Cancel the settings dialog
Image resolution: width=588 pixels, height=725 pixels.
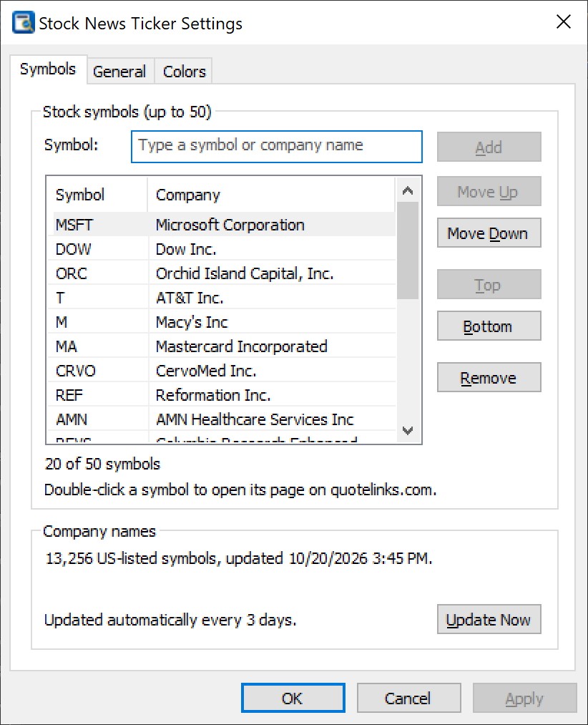click(x=408, y=698)
